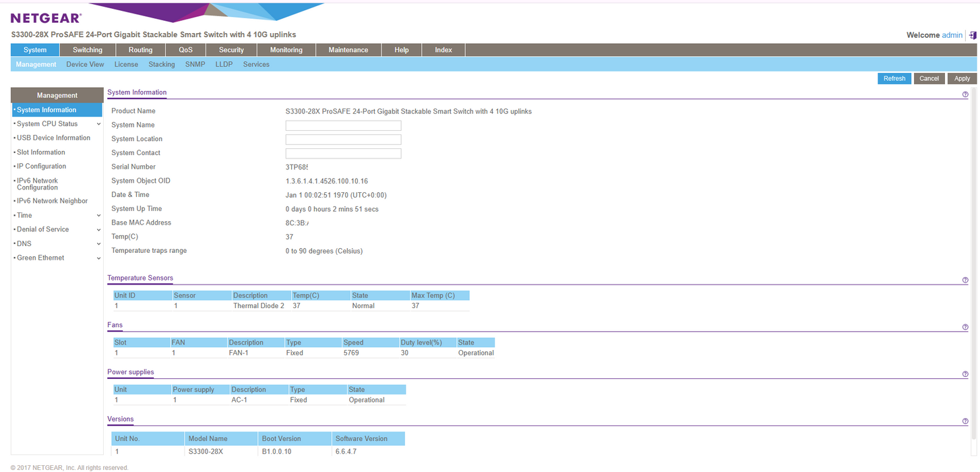Viewport: 980px width, 472px height.
Task: Open help for Temperature Sensors section
Action: (x=965, y=281)
